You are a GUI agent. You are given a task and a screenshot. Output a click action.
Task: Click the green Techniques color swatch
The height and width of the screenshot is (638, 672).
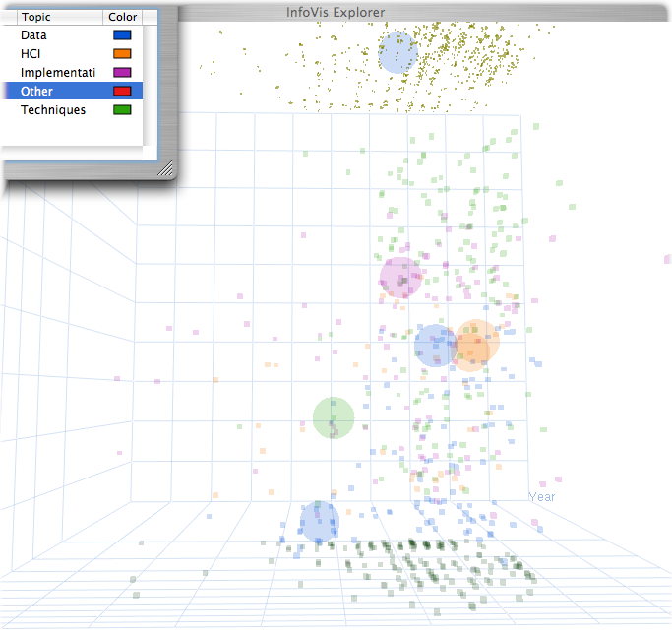[x=122, y=109]
